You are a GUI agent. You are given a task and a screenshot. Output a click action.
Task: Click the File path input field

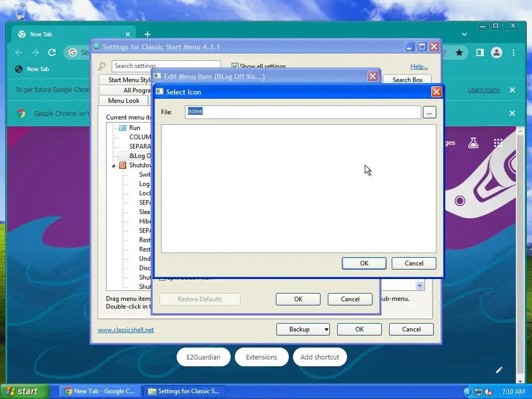tap(303, 112)
